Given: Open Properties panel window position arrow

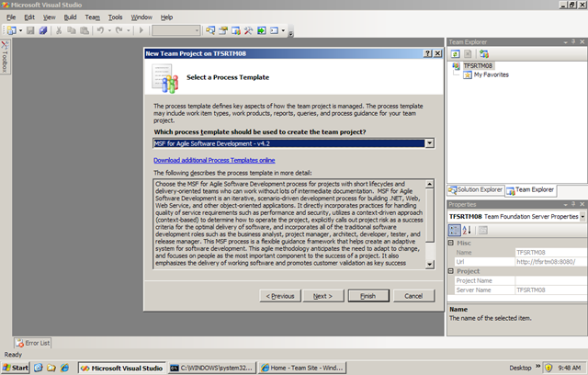Looking at the screenshot, I should click(565, 204).
